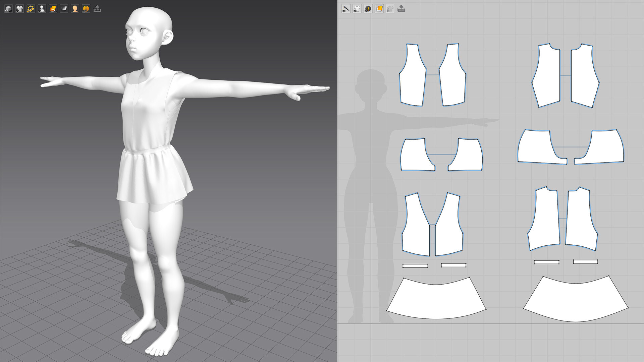Viewport: 644px width, 362px height.
Task: Click the simulation property icon in 3D toolbar
Action: (x=8, y=9)
